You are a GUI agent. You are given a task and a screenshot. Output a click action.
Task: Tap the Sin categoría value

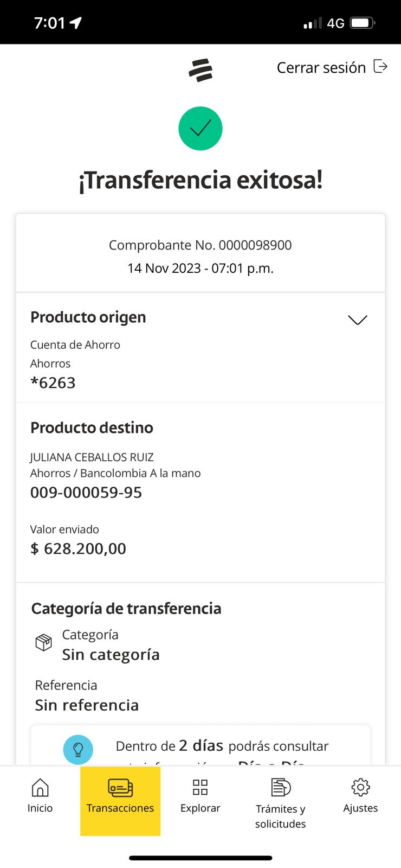pyautogui.click(x=111, y=655)
